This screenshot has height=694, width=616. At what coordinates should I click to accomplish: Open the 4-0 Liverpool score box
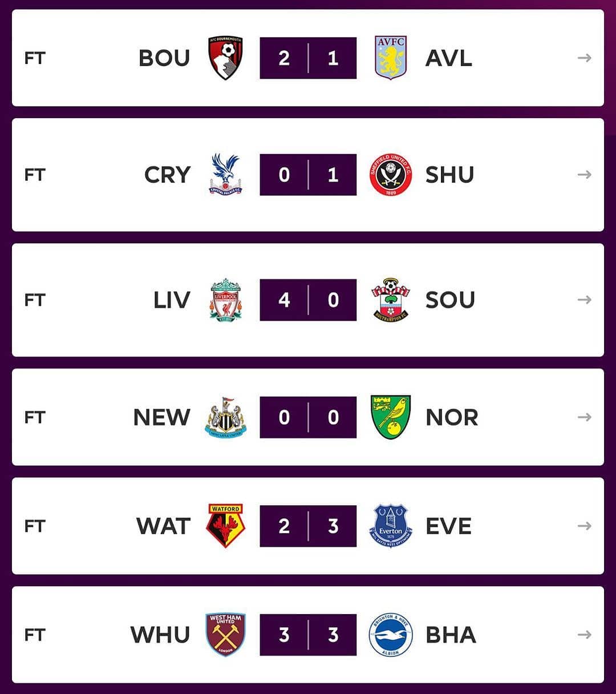click(x=308, y=300)
